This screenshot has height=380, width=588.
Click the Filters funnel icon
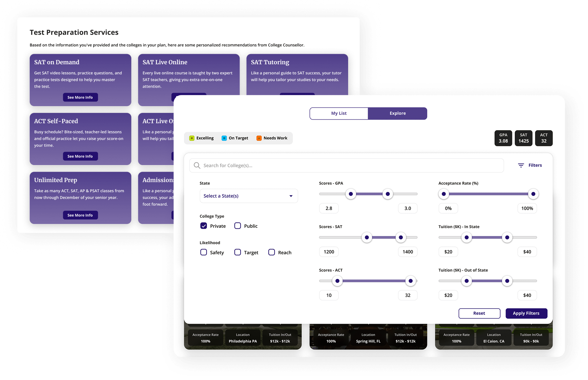[x=521, y=165]
